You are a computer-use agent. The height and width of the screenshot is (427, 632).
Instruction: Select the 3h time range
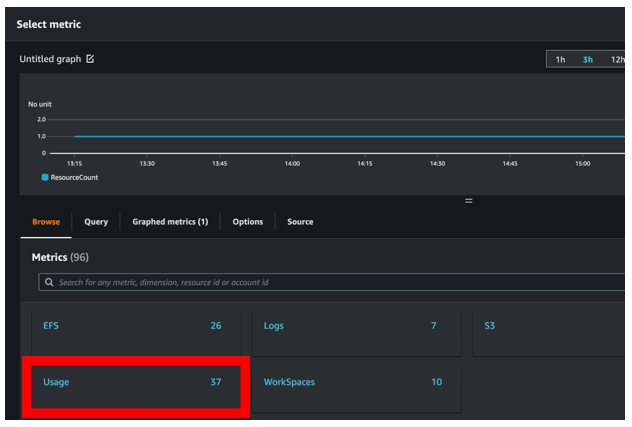click(x=588, y=60)
